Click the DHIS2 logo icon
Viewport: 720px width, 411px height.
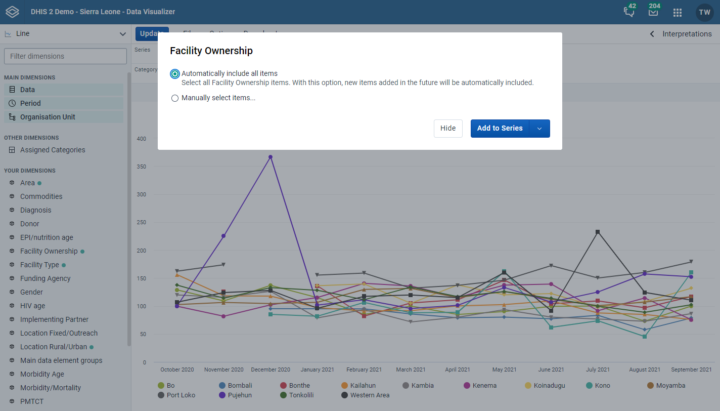click(12, 12)
